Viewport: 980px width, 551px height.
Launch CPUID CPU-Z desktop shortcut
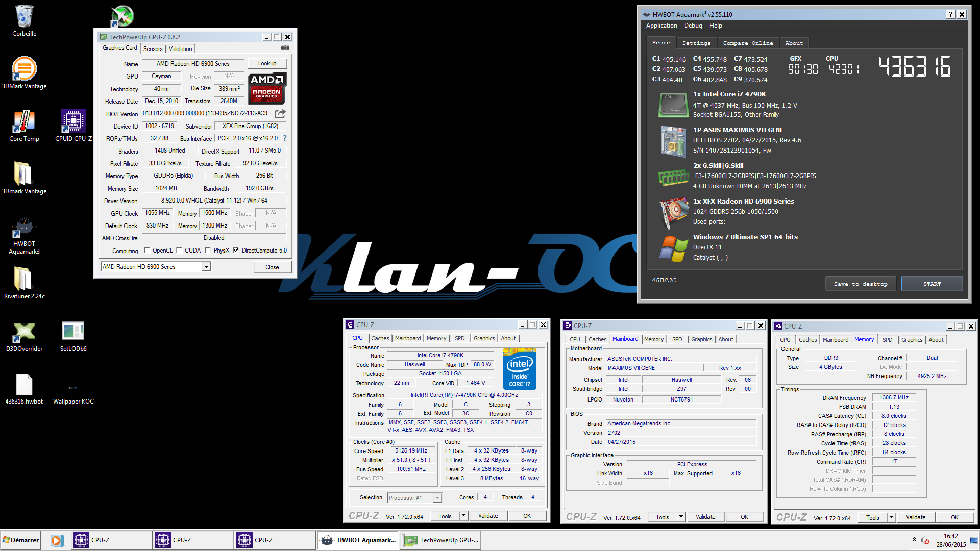tap(73, 126)
